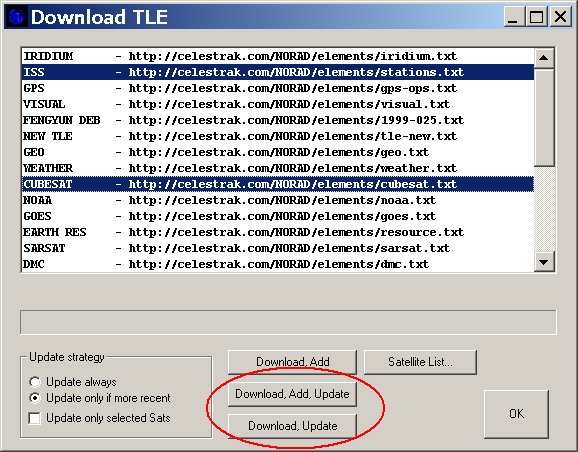Select the FENGYUN DEB 1999-025.txt row
Image resolution: width=578 pixels, height=452 pixels.
278,120
